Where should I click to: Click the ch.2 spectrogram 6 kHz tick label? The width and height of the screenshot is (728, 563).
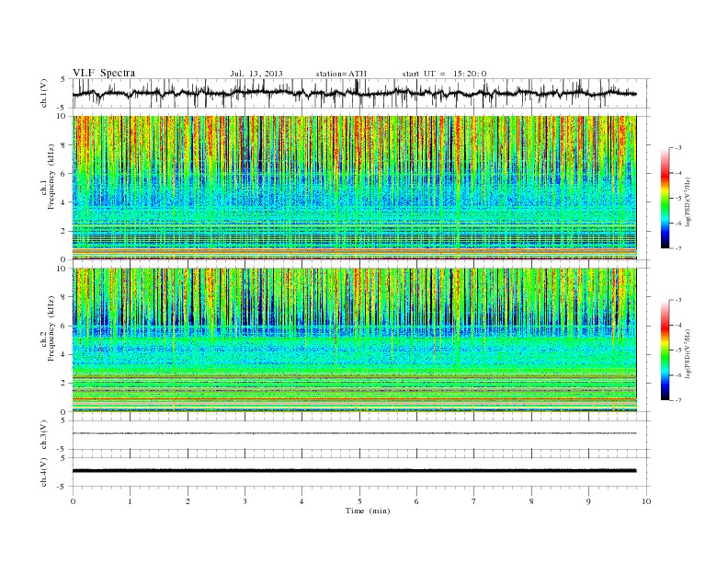64,326
